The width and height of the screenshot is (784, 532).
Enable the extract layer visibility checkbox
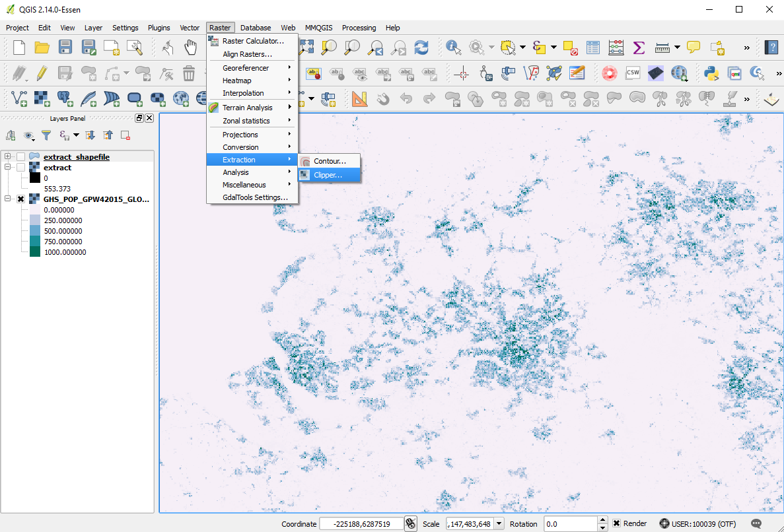(x=20, y=168)
